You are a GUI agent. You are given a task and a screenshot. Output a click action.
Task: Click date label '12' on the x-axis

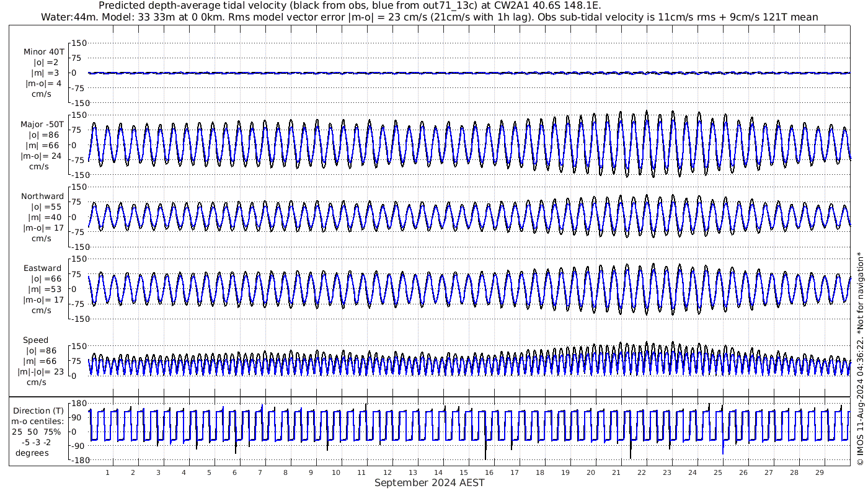point(387,473)
